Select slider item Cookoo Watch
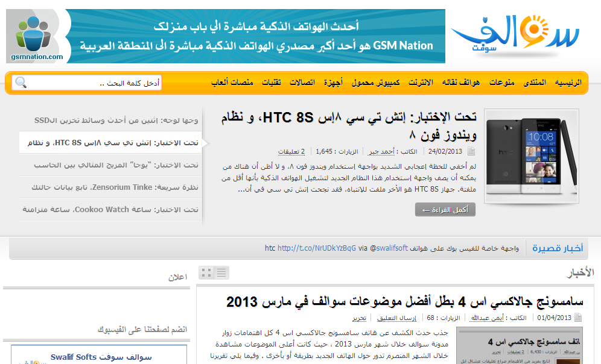The image size is (601, 364). (x=110, y=209)
